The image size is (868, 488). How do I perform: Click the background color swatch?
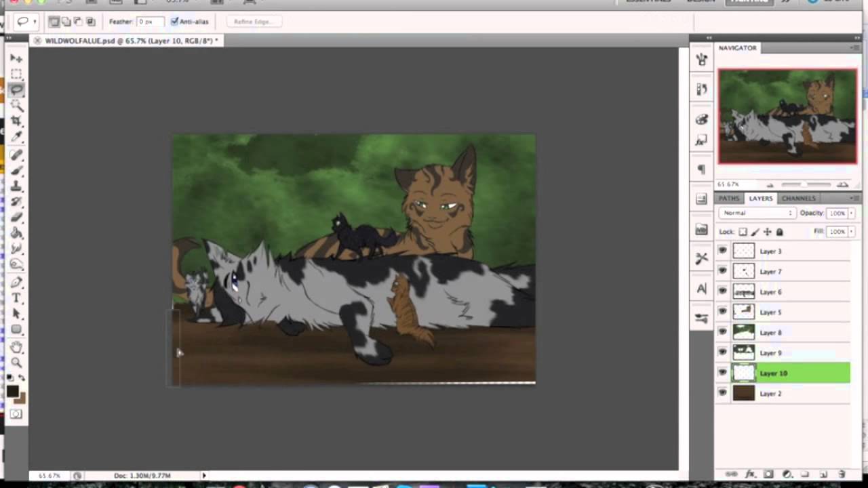pyautogui.click(x=20, y=398)
